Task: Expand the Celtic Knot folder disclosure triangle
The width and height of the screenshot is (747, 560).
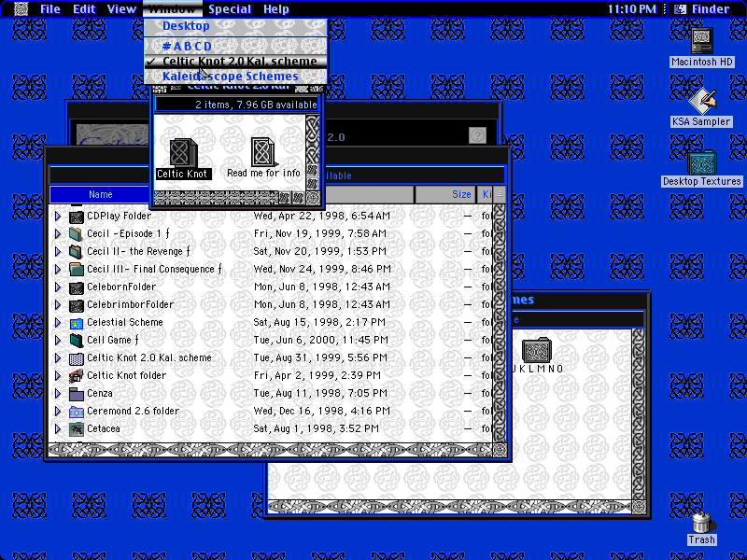Action: (x=58, y=376)
